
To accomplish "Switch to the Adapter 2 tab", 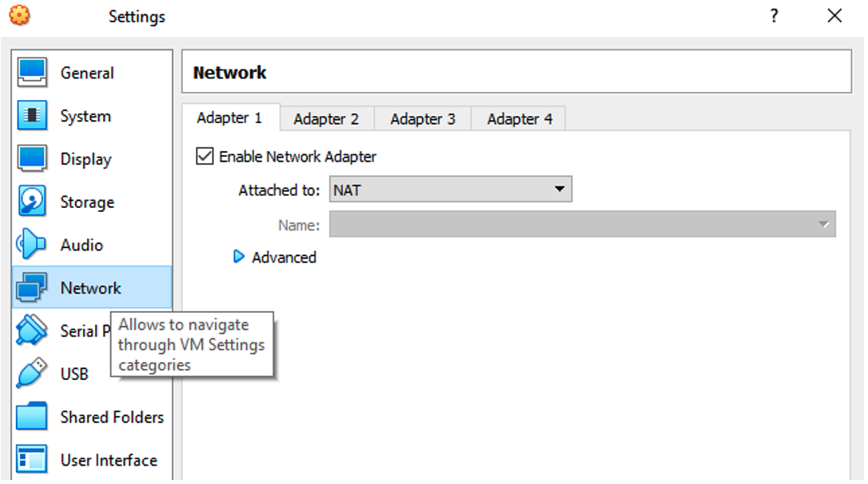I will click(x=327, y=119).
